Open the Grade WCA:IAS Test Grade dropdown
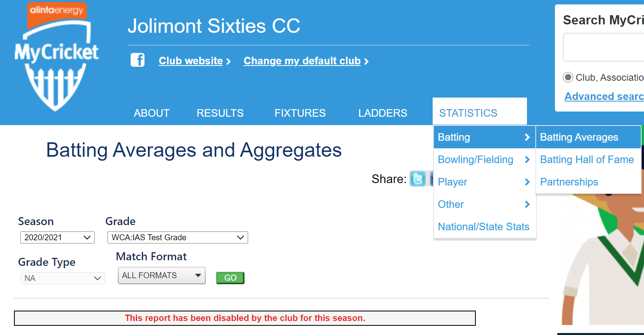Viewport: 644px width, 335px height. click(178, 237)
